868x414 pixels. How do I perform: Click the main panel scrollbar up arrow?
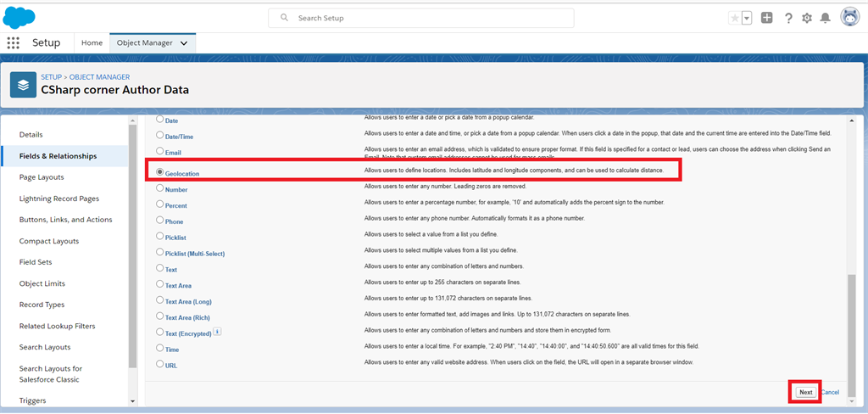coord(851,120)
